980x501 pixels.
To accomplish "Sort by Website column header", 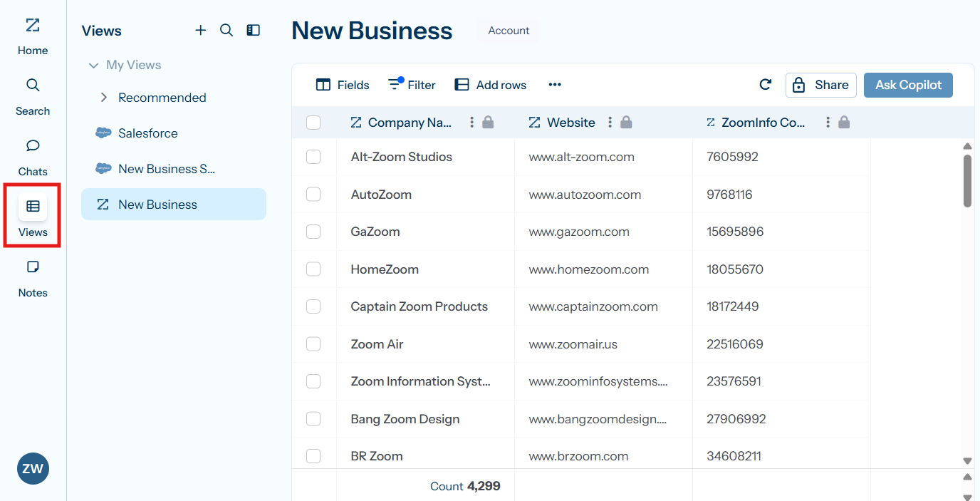I will click(571, 123).
